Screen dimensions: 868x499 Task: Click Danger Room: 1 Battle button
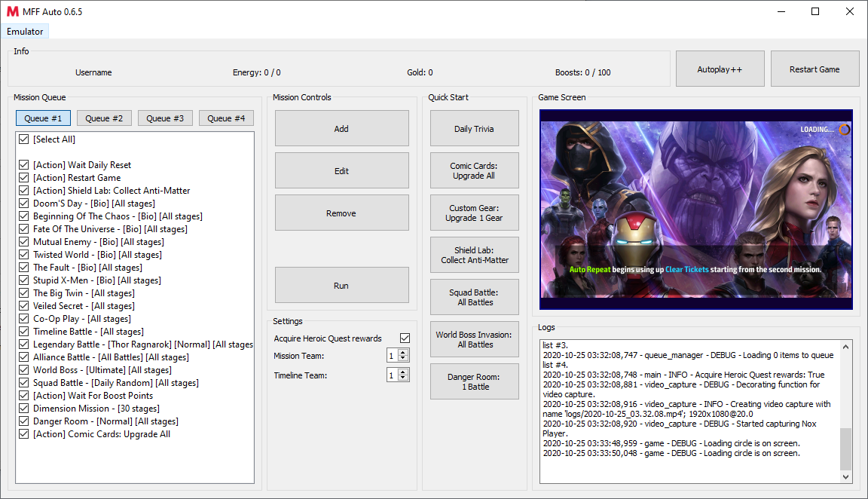pos(475,381)
